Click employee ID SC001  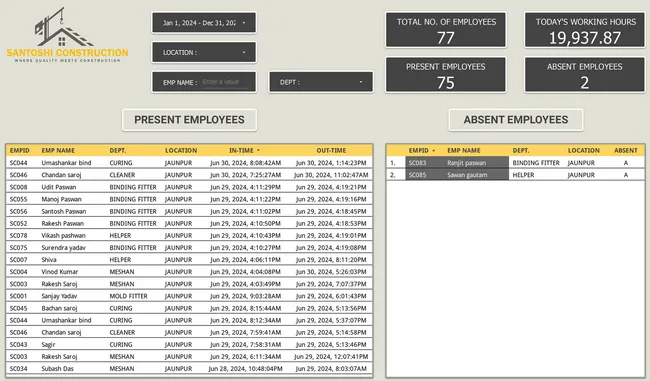point(18,296)
